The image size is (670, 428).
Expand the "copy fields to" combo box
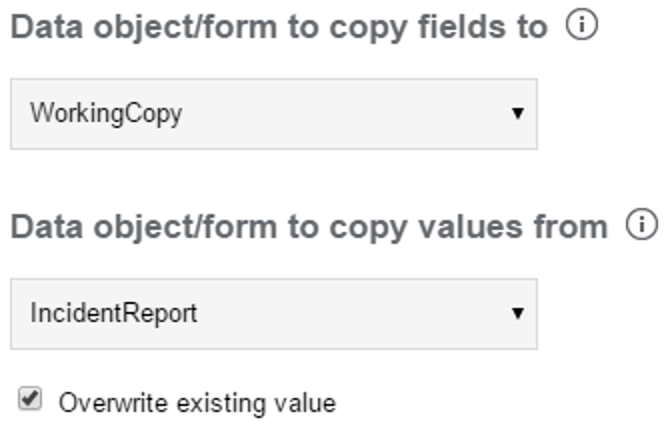click(x=273, y=114)
